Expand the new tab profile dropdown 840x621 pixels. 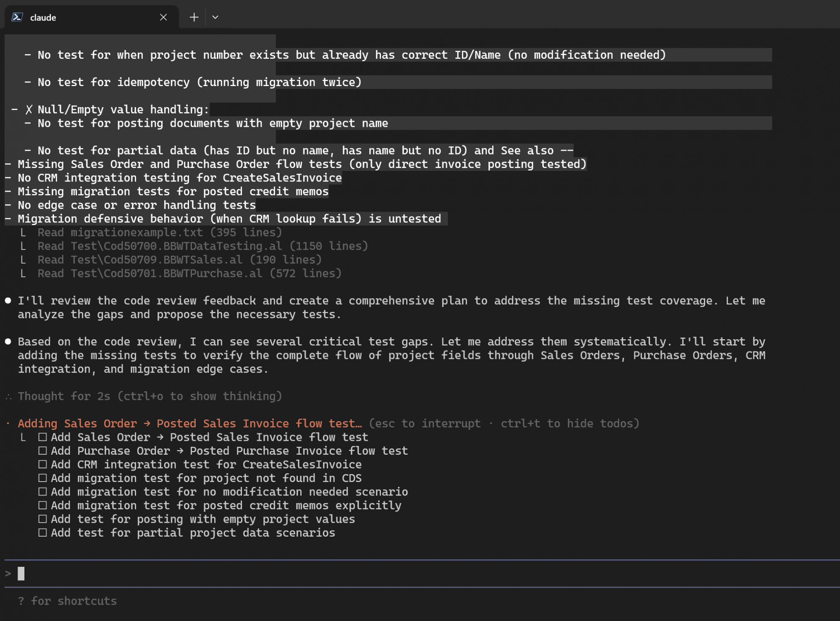(215, 17)
